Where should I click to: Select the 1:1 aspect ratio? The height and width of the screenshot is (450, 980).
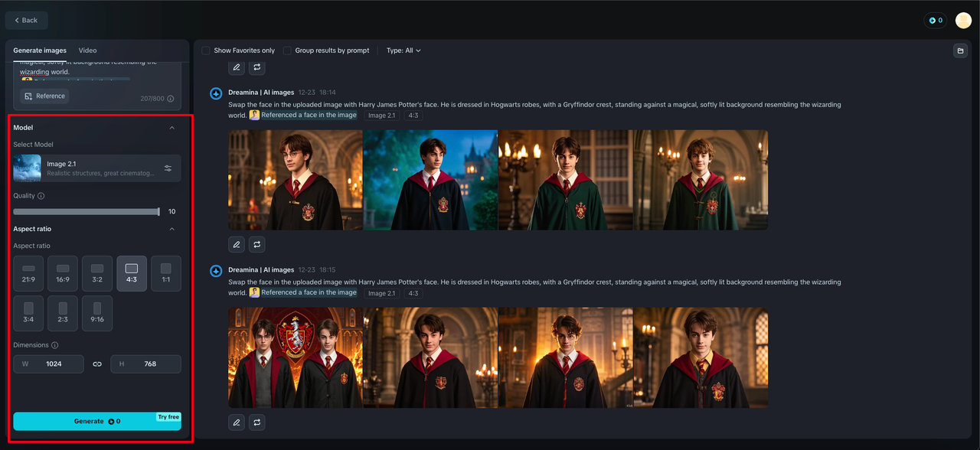[166, 273]
